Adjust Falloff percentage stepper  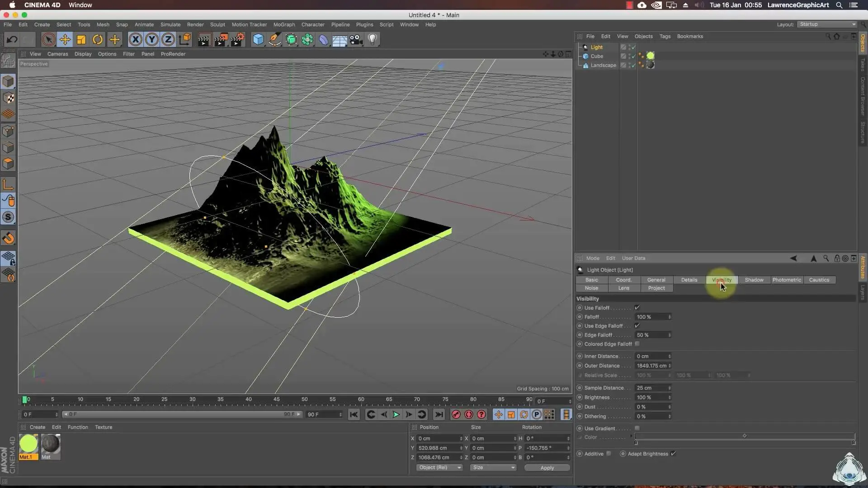670,317
